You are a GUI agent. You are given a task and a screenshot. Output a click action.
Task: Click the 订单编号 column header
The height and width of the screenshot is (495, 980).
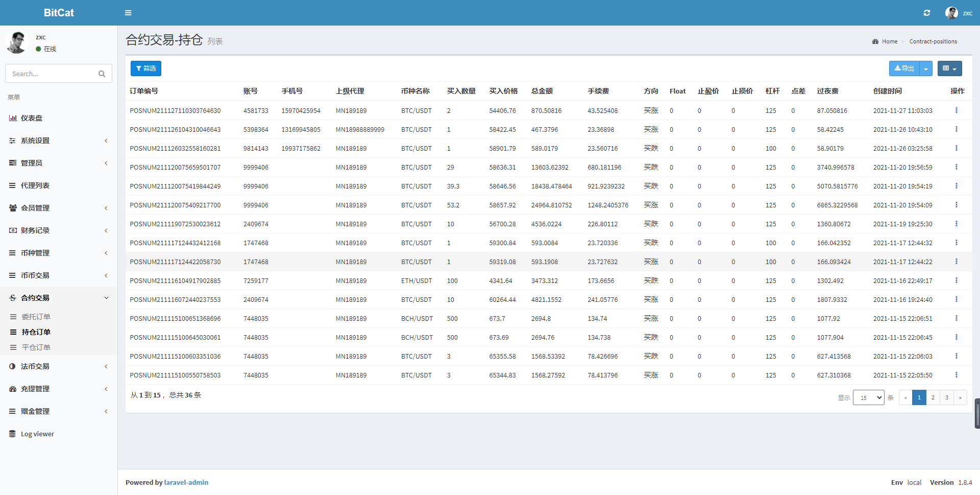tap(144, 91)
